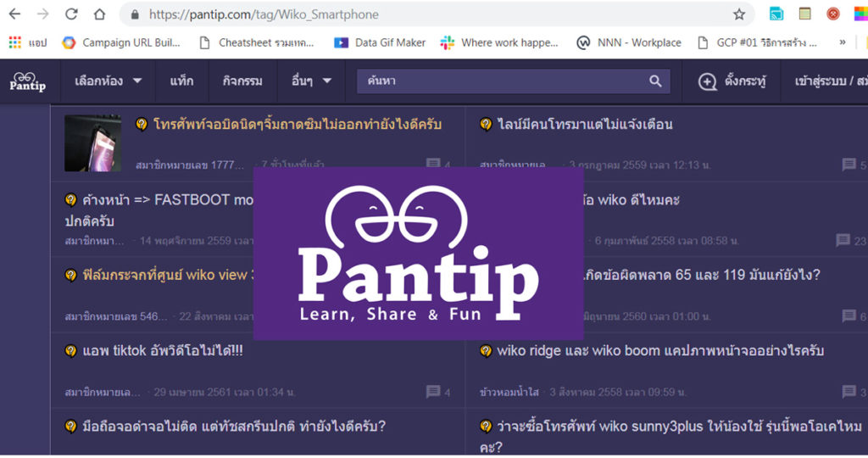The height and width of the screenshot is (458, 868).
Task: Open the cast extension icon
Action: click(x=776, y=14)
